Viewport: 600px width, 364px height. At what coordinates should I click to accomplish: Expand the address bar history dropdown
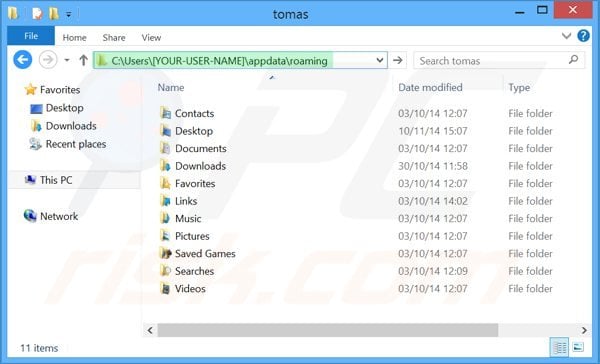[380, 60]
